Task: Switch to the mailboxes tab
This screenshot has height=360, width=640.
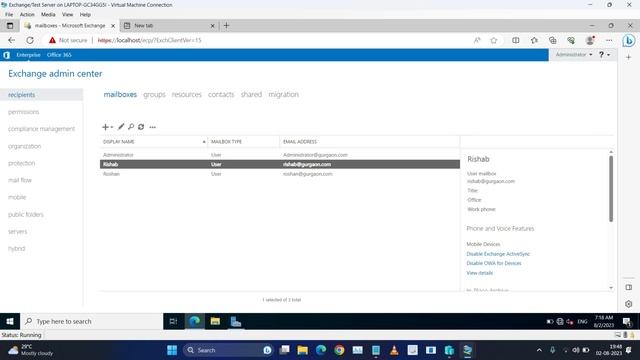Action: 120,94
